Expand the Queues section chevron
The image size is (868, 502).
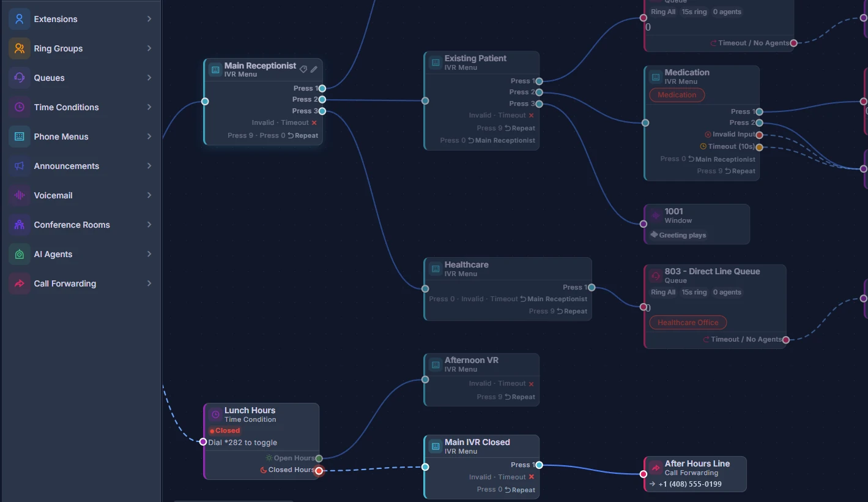(149, 78)
